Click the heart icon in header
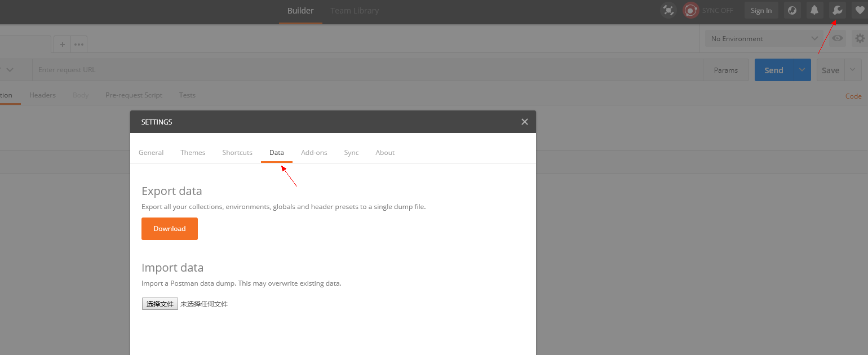Image resolution: width=868 pixels, height=355 pixels. point(860,10)
